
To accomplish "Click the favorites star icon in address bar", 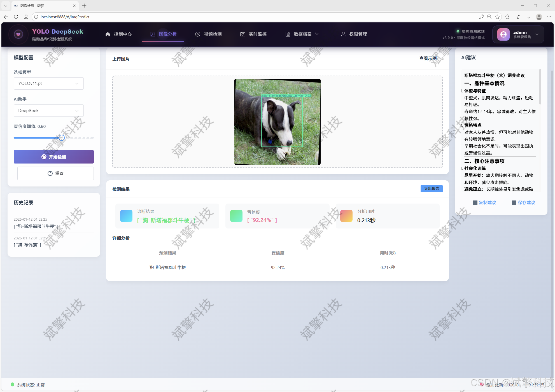I will tap(497, 17).
